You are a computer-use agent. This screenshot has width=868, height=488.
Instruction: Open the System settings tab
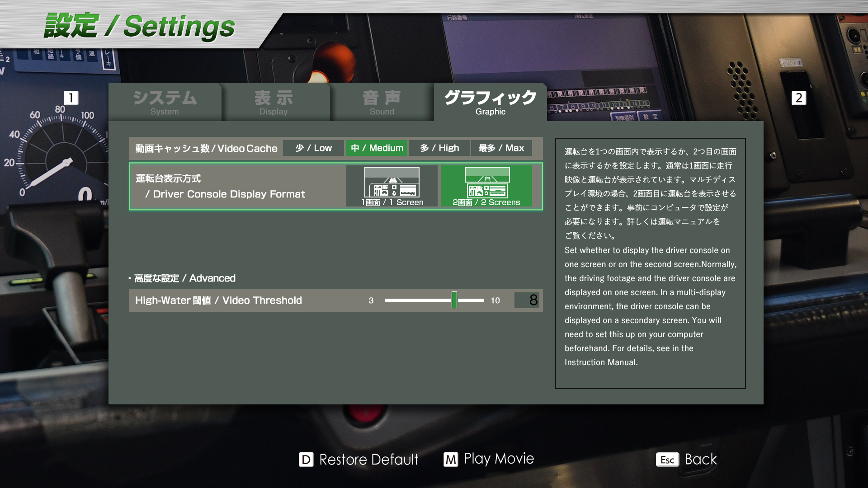(x=165, y=102)
